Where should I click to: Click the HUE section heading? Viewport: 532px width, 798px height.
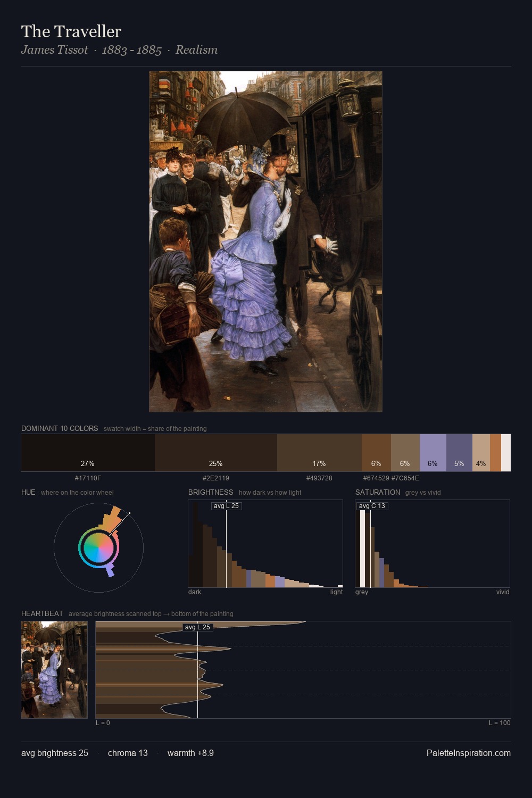[x=28, y=492]
